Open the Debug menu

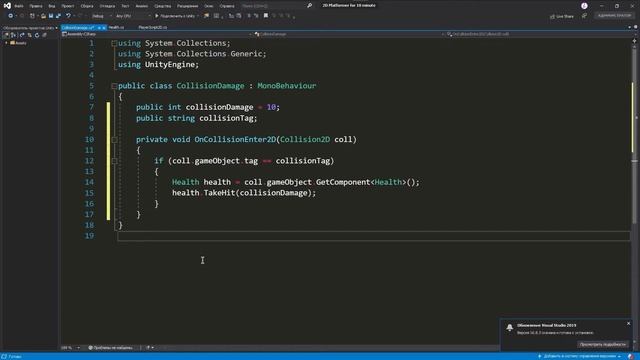107,6
